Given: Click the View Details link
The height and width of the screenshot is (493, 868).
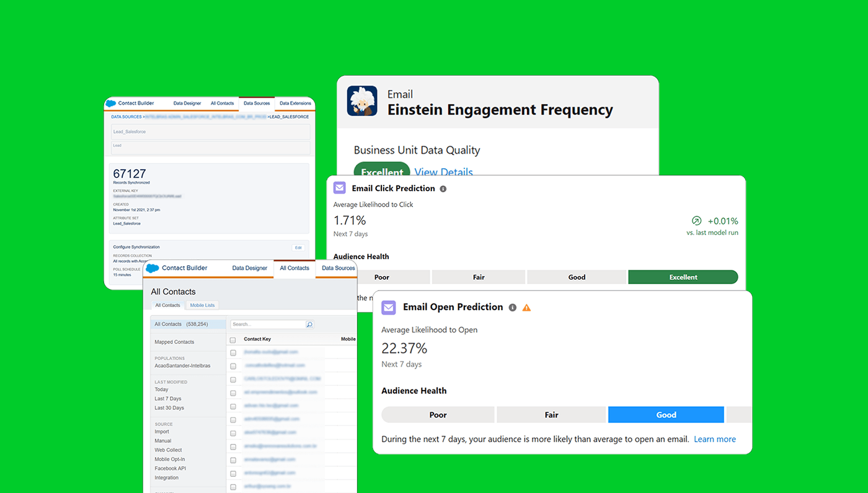Looking at the screenshot, I should point(443,172).
